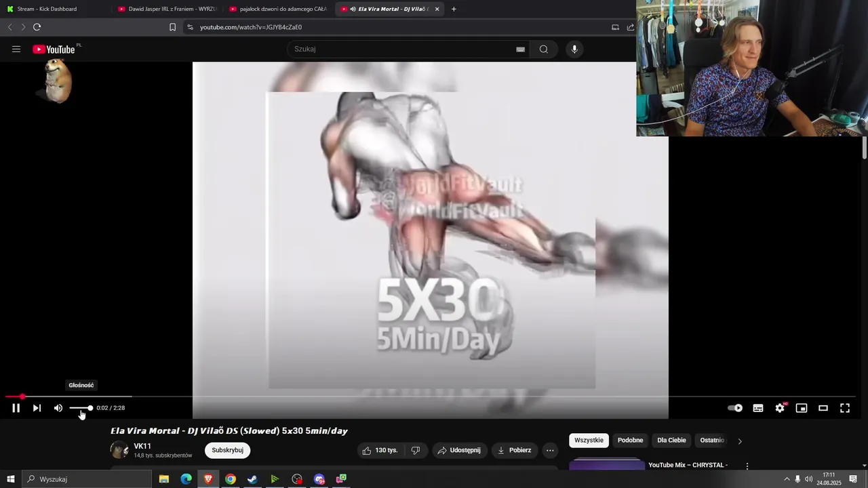The height and width of the screenshot is (488, 868).
Task: Share page icon in address bar
Action: [x=631, y=27]
